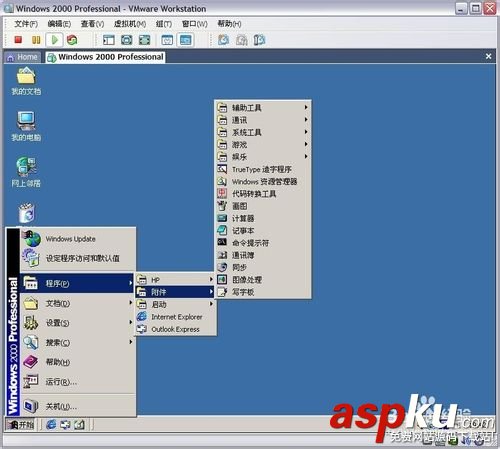Click Show Desktop quick launch icon
Viewport: 500px width, 449px height.
[x=79, y=424]
